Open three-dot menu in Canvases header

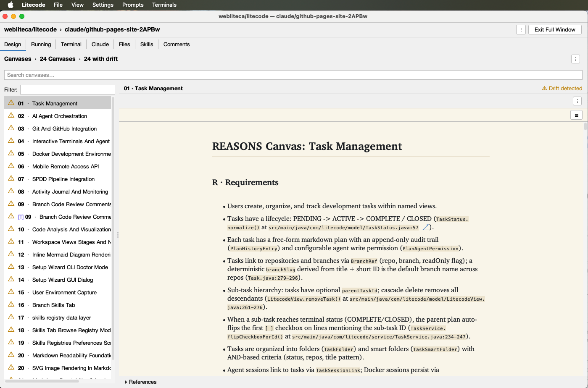[x=575, y=59]
